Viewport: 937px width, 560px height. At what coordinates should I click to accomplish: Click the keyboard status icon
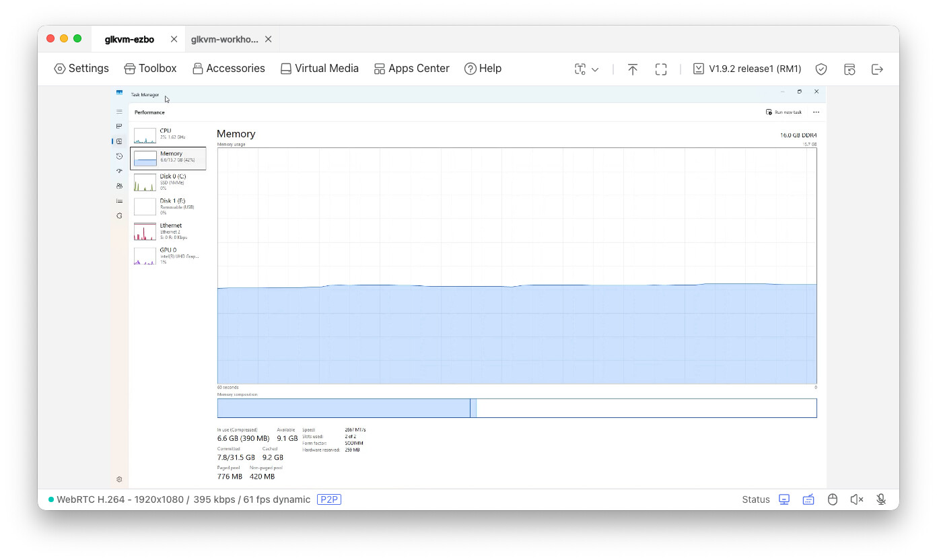(x=808, y=499)
